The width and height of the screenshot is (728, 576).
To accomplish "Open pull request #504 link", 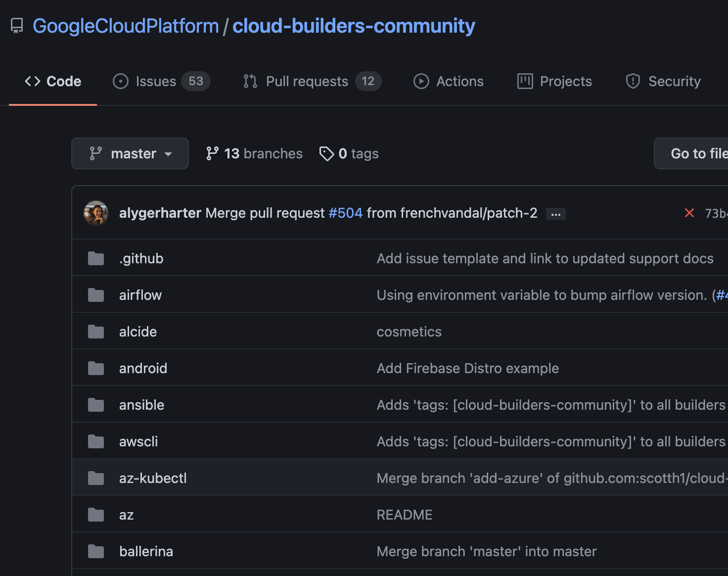I will point(346,213).
